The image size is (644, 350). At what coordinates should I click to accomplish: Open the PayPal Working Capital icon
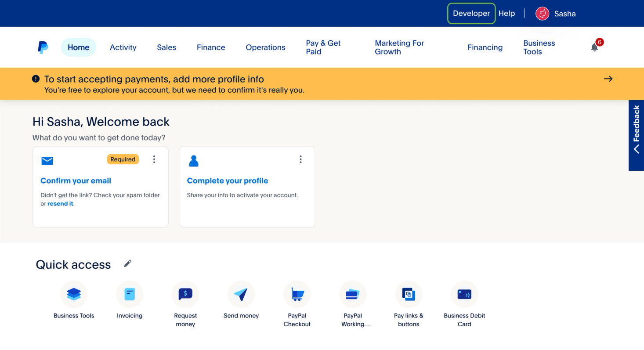point(353,294)
